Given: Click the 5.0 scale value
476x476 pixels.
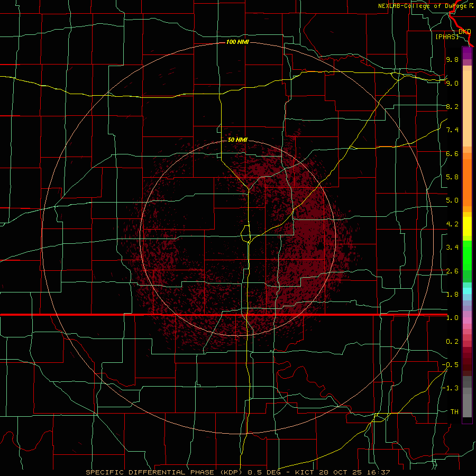Looking at the screenshot, I should tap(452, 200).
